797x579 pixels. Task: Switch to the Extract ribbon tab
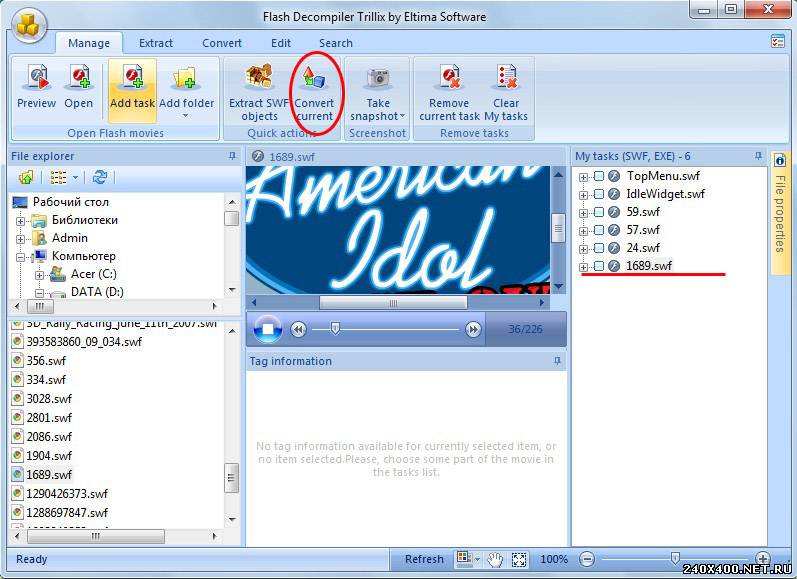(156, 43)
